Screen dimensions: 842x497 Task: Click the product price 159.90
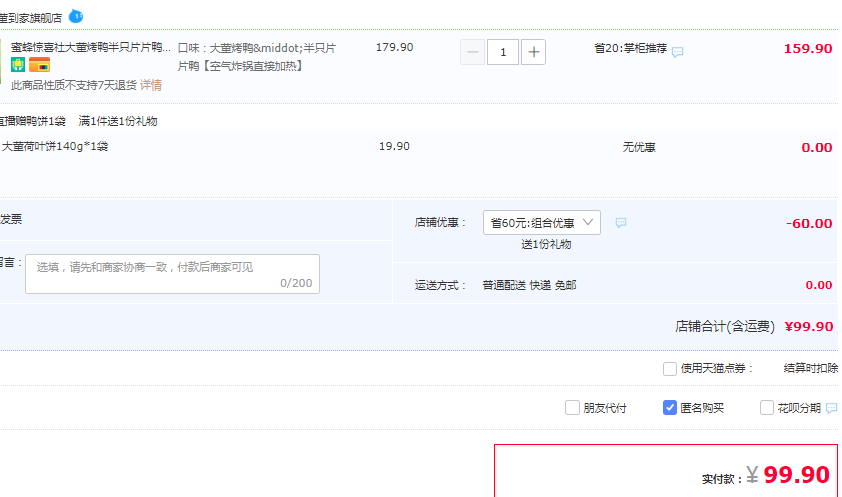click(x=808, y=48)
